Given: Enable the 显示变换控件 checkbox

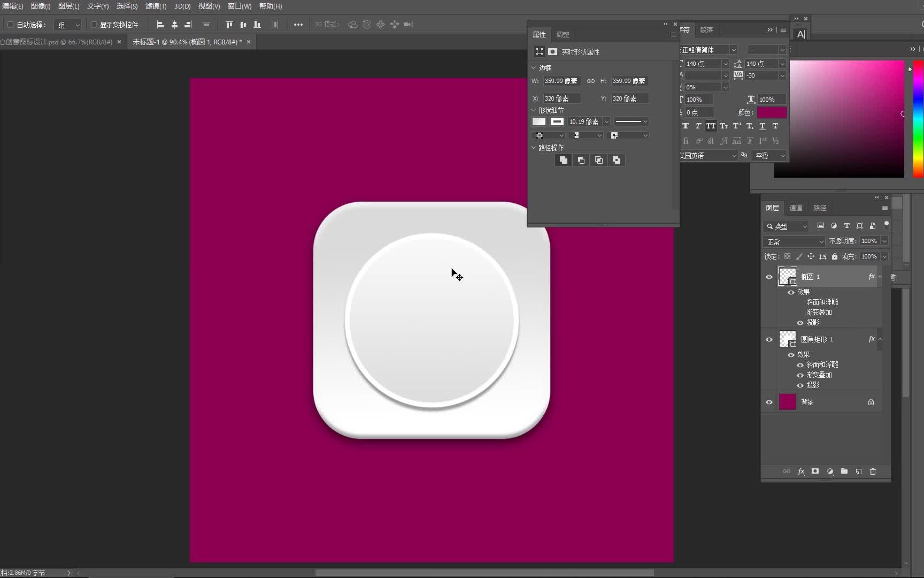Looking at the screenshot, I should click(94, 25).
